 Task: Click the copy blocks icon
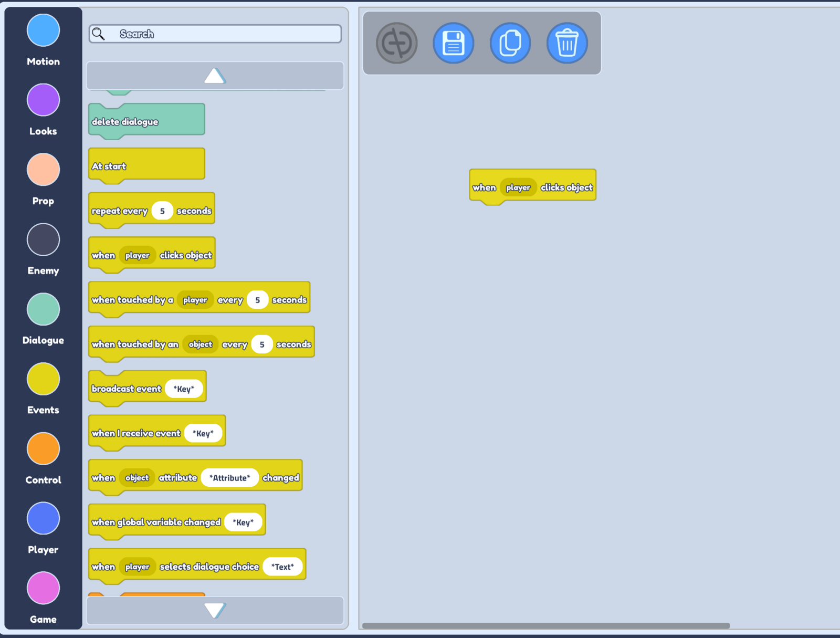(510, 43)
